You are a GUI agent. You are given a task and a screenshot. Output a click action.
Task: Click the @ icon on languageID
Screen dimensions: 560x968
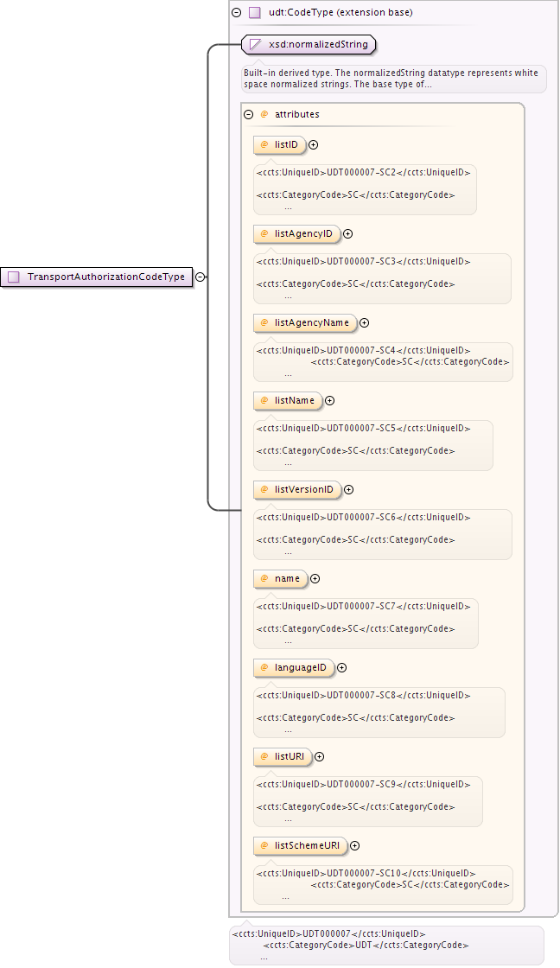pos(264,668)
